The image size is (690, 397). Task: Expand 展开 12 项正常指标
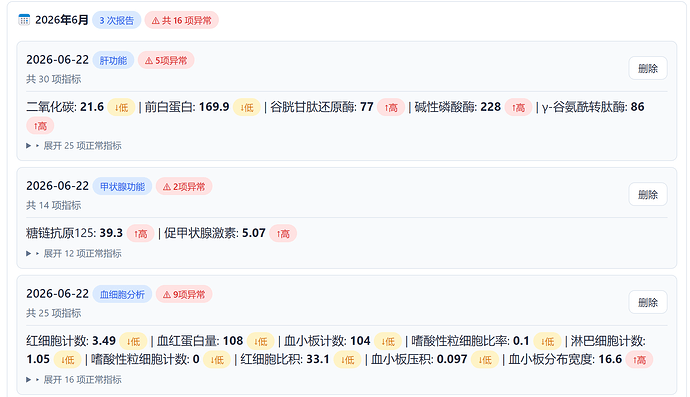click(x=74, y=254)
